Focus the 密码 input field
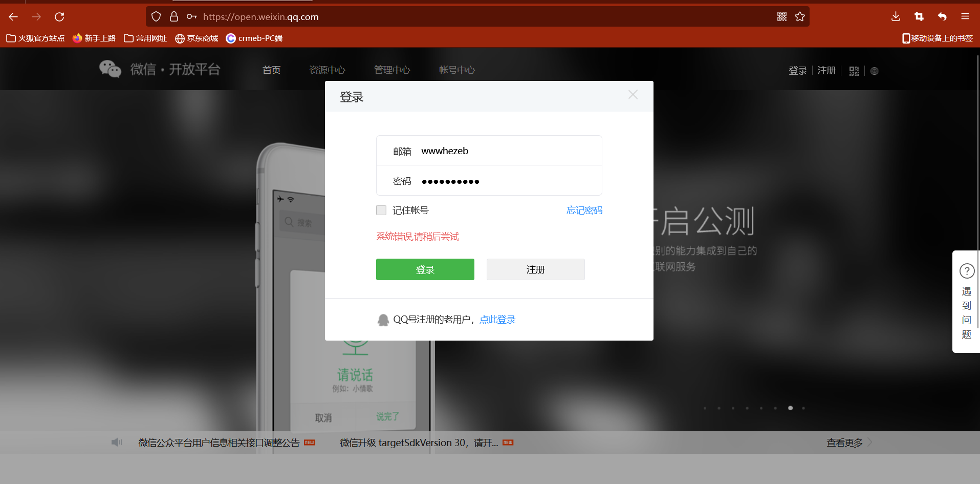 489,181
